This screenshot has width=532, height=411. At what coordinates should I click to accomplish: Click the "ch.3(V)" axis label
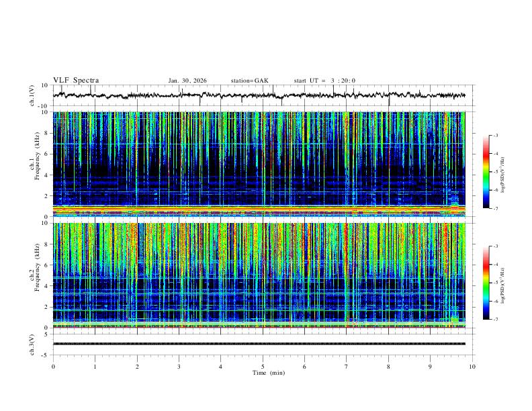coord(32,345)
